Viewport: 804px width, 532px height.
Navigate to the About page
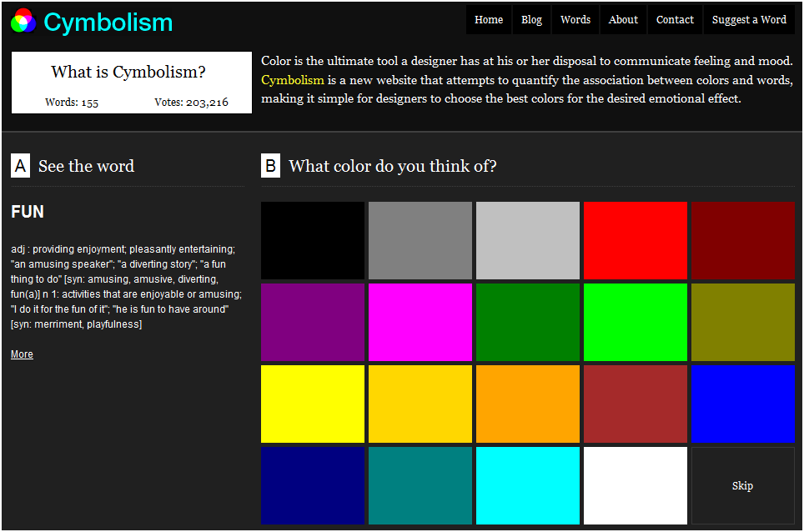(623, 19)
